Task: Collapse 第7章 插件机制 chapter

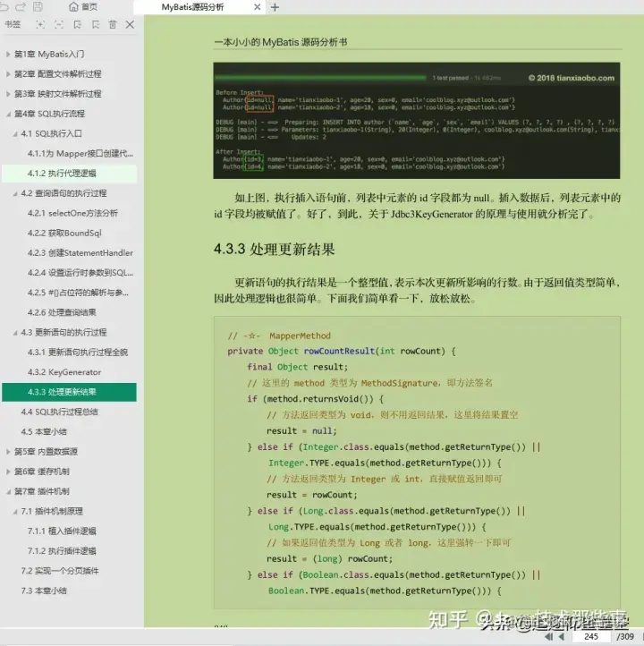Action: (8, 491)
